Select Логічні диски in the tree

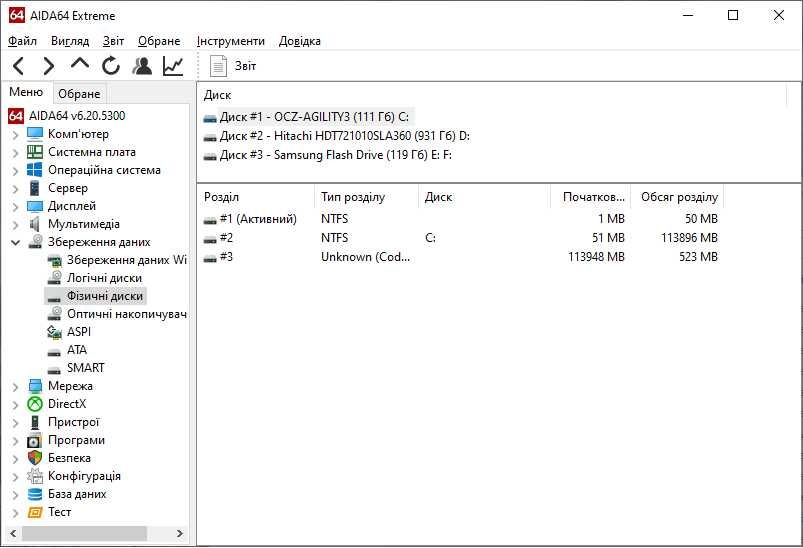[104, 278]
